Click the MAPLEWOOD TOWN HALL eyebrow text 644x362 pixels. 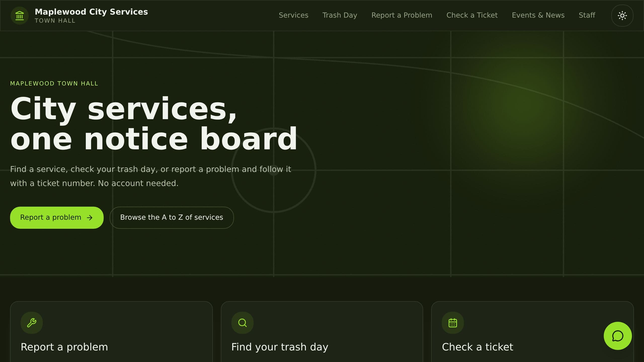click(54, 83)
